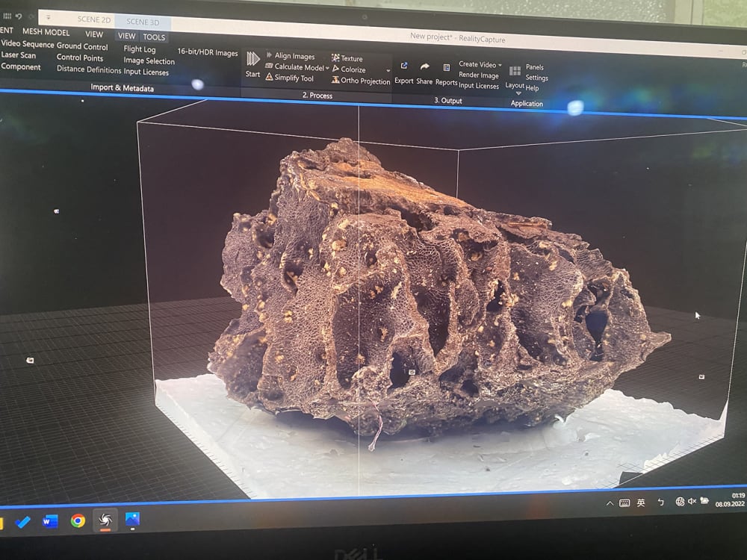The height and width of the screenshot is (560, 747).
Task: Click Video Sequence import
Action: point(27,44)
